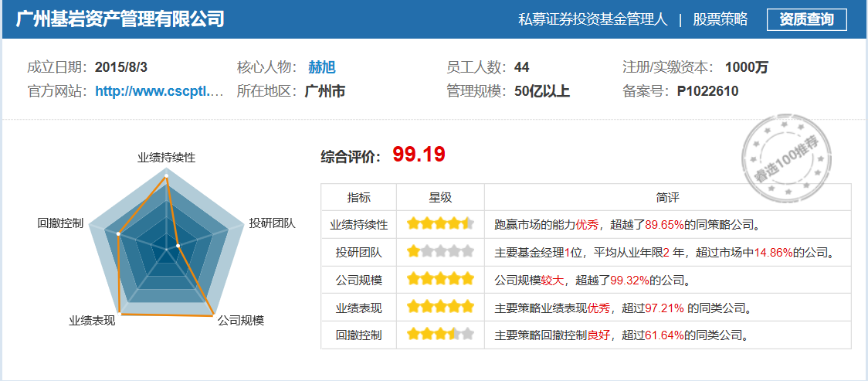Open core person link 赫旭
Viewport: 868px width, 381px height.
point(321,67)
